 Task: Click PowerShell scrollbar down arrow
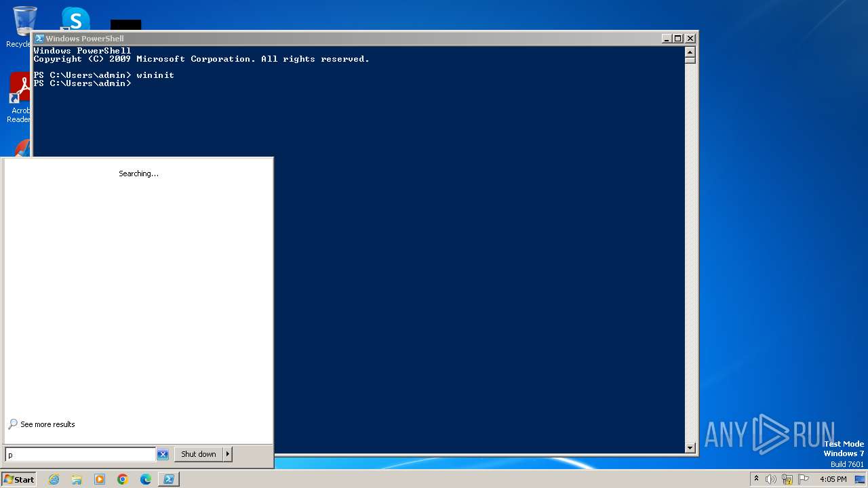(x=690, y=447)
